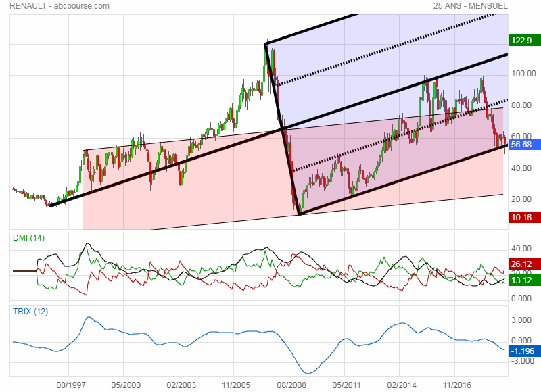Viewport: 541px width, 392px height.
Task: Click the 08/2008 date label
Action: coord(291,385)
